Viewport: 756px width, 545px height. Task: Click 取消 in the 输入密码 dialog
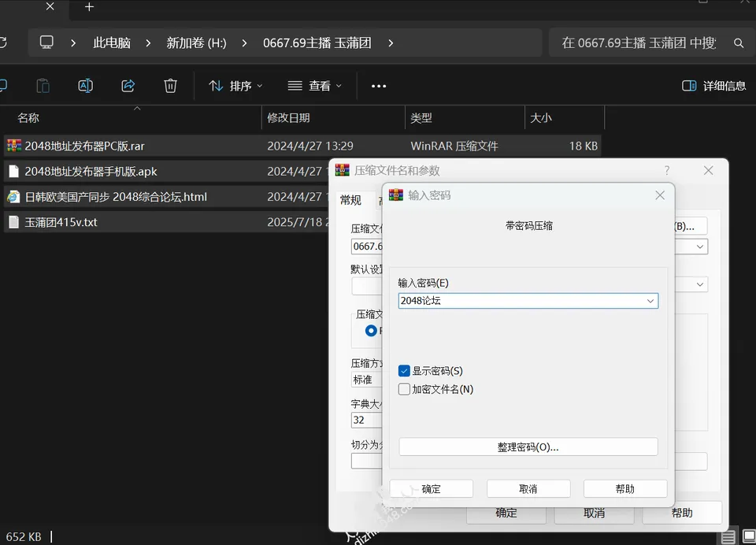(528, 489)
